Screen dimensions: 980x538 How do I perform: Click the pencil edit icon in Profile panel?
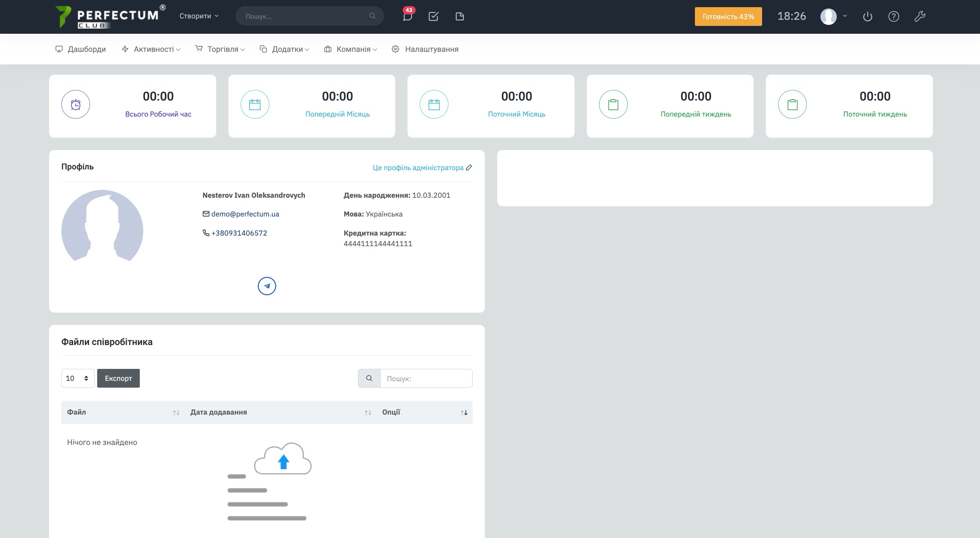(469, 167)
